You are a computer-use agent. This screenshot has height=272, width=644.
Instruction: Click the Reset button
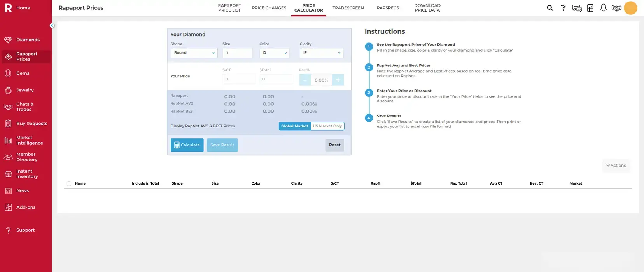[335, 145]
